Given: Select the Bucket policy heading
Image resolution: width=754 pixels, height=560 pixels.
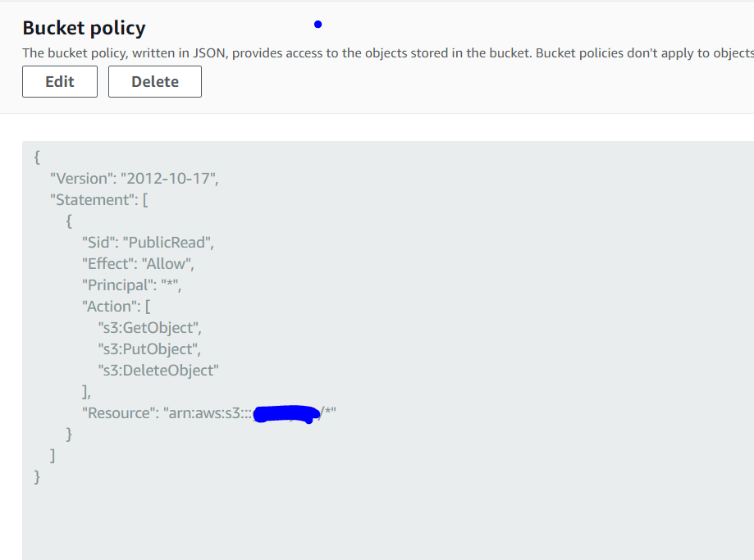Looking at the screenshot, I should click(84, 27).
